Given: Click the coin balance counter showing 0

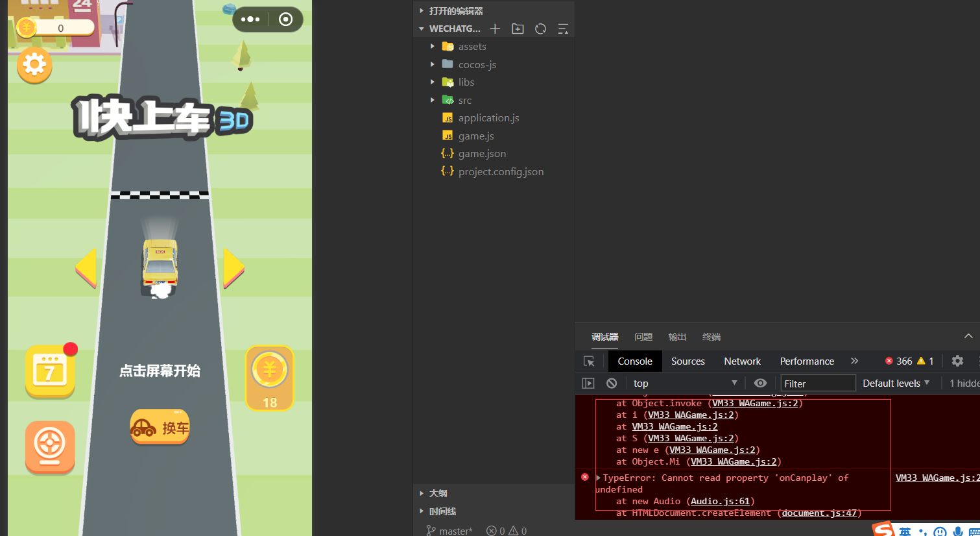Looking at the screenshot, I should tap(56, 28).
